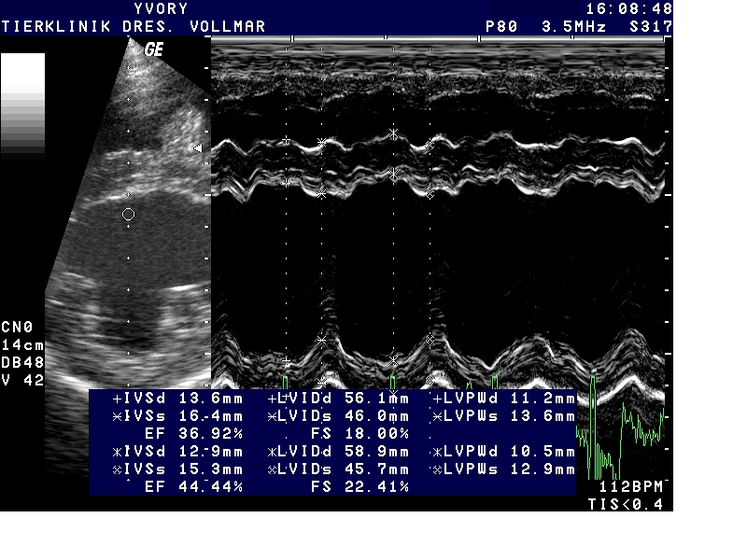Click the green ECG trace spike
Screen dimensions: 747x560
(x=593, y=411)
